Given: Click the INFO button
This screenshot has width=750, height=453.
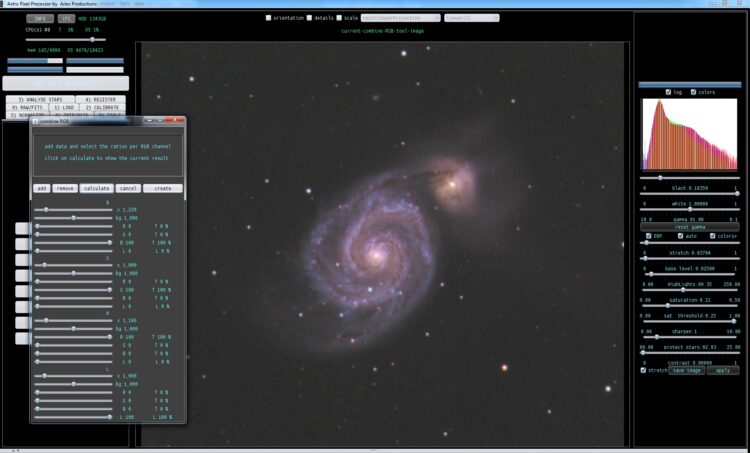Looking at the screenshot, I should coord(40,19).
